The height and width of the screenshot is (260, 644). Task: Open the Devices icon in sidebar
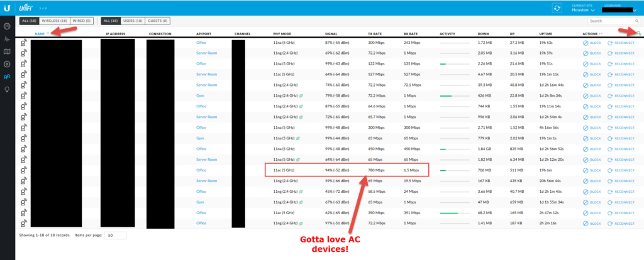[x=7, y=64]
